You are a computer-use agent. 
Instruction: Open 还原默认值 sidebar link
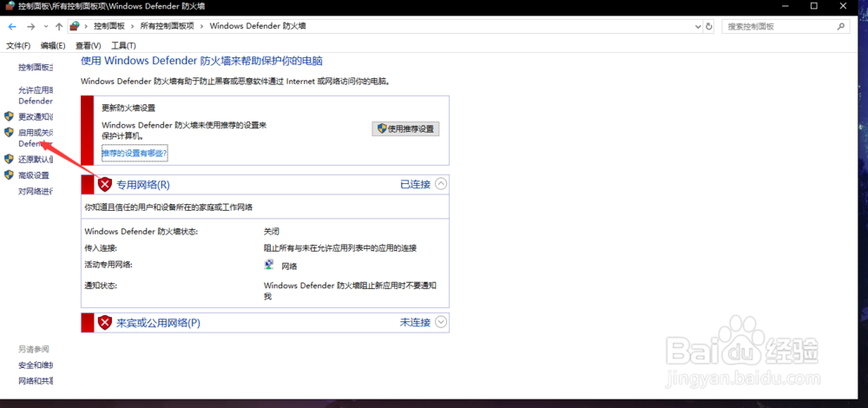(x=36, y=160)
